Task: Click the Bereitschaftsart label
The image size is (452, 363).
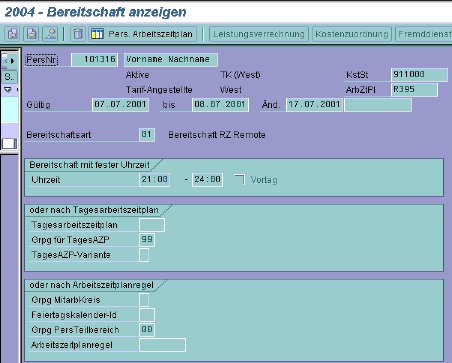Action: pyautogui.click(x=59, y=135)
